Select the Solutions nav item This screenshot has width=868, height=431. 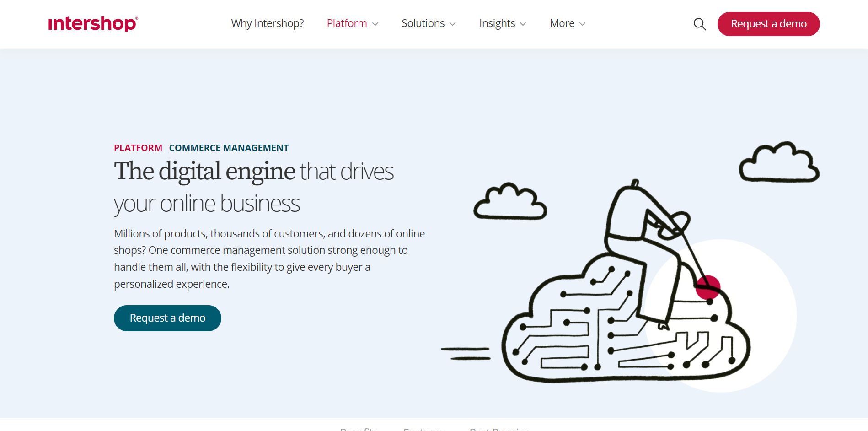pos(423,23)
